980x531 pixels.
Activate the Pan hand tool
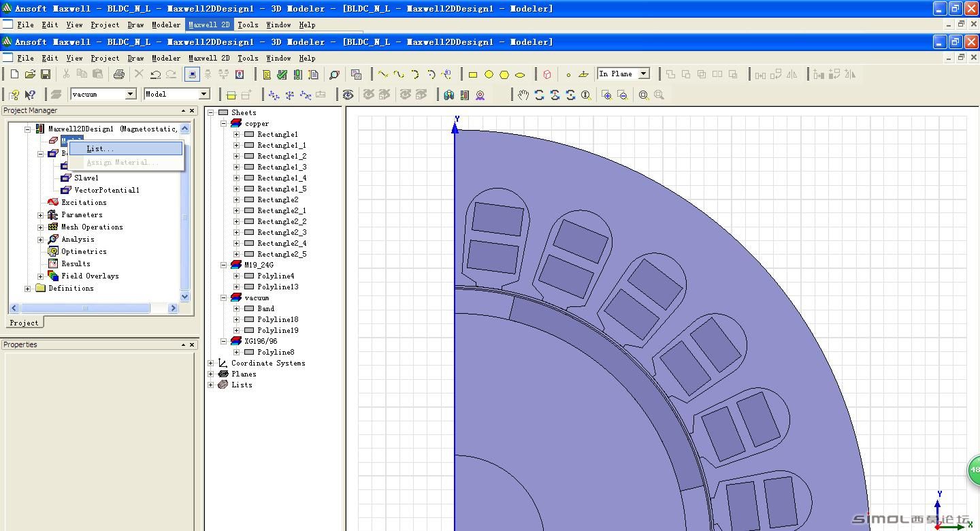pos(523,95)
